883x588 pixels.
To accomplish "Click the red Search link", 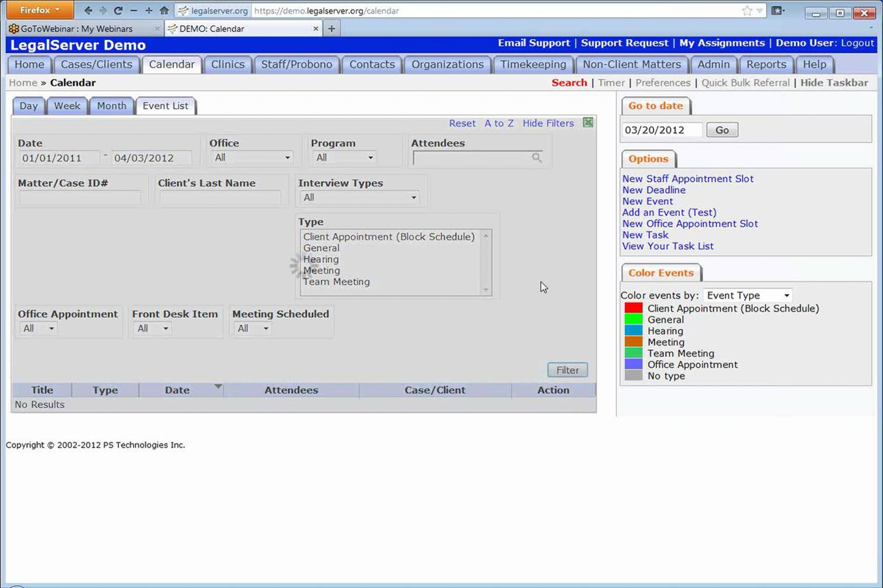I will pos(569,83).
